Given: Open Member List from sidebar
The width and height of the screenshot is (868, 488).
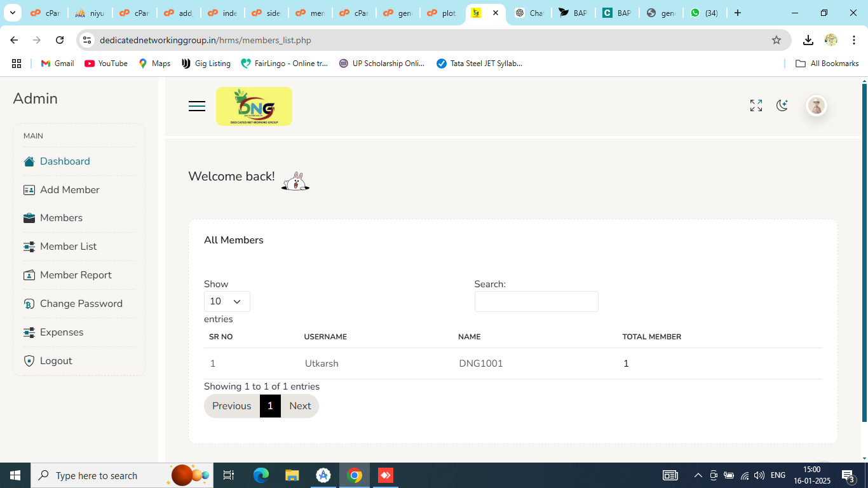Looking at the screenshot, I should coord(68,247).
